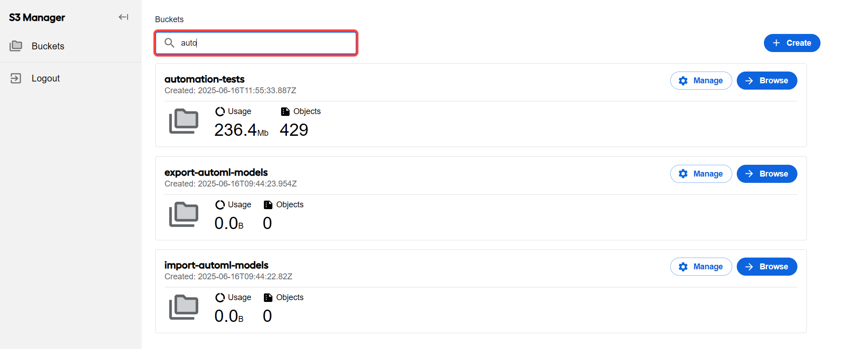Screen dimensions: 868x349
Task: Focus the bucket search field containing auto
Action: tap(256, 43)
